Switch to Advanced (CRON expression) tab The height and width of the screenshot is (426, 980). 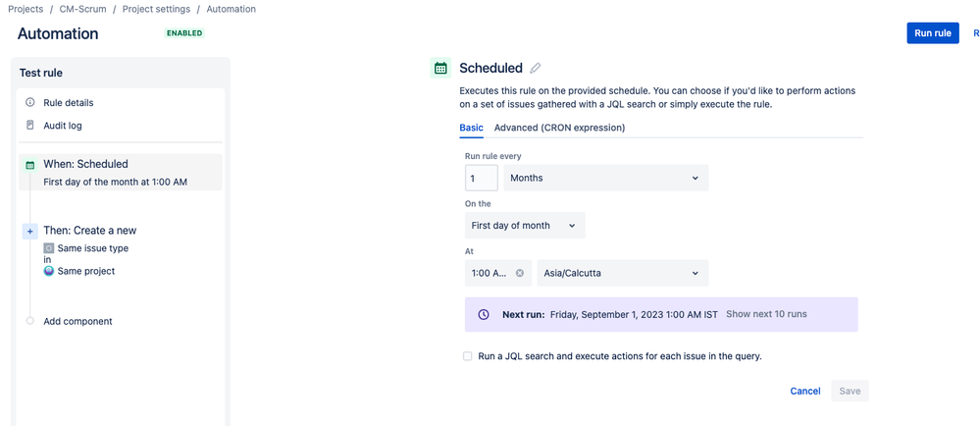(559, 128)
